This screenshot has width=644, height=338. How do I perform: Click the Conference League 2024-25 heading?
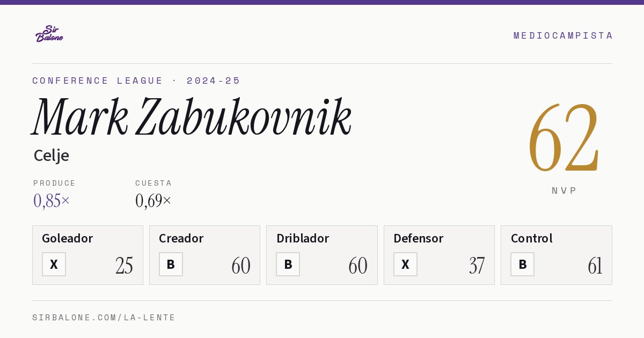click(x=136, y=80)
